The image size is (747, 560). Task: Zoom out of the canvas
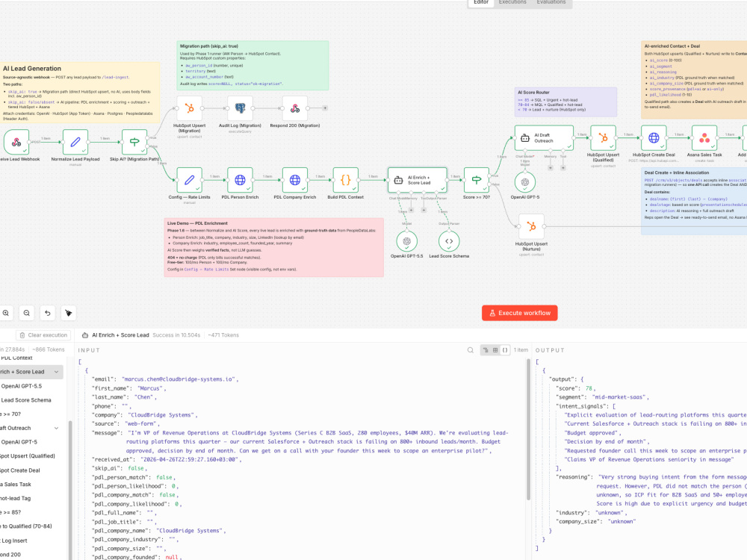[x=27, y=313]
